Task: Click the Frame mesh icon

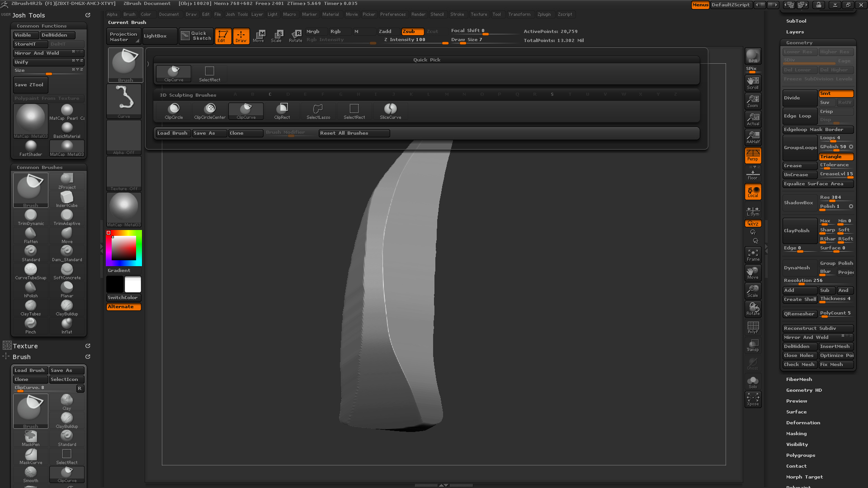Action: pyautogui.click(x=753, y=255)
